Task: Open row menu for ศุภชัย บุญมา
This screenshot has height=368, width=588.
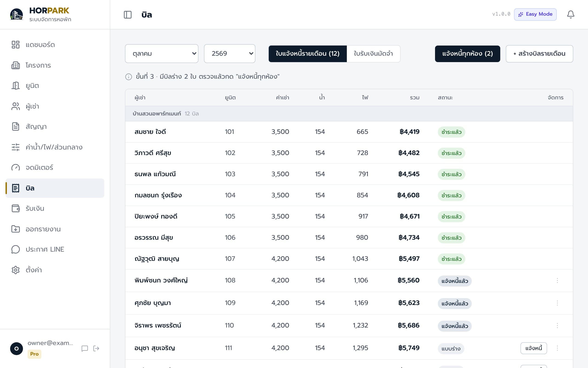Action: (x=557, y=303)
